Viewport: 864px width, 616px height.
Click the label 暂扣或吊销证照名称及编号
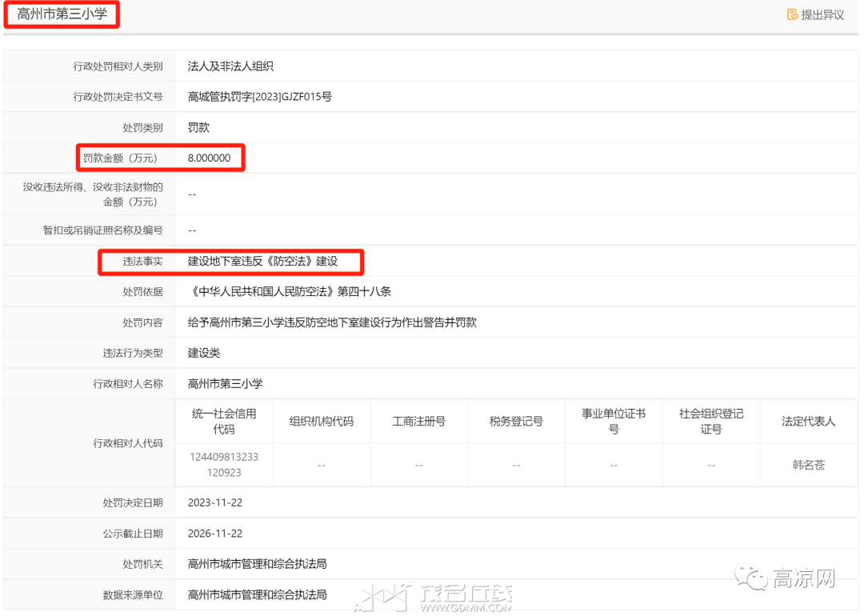[x=103, y=230]
